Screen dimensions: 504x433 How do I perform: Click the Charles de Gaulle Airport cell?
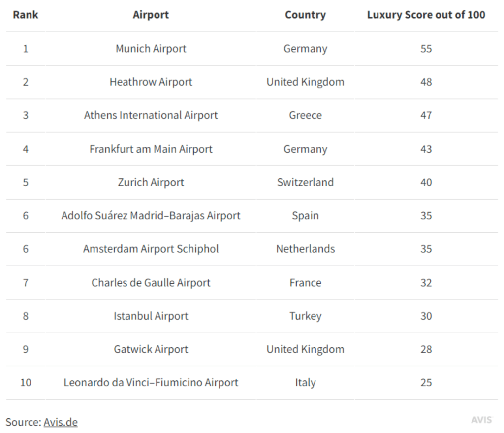[151, 283]
